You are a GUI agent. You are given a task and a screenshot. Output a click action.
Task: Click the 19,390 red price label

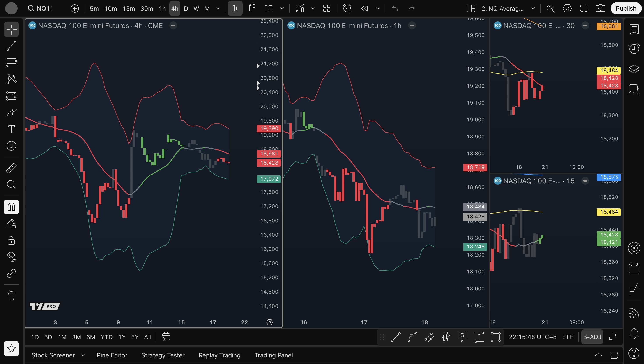coord(269,128)
